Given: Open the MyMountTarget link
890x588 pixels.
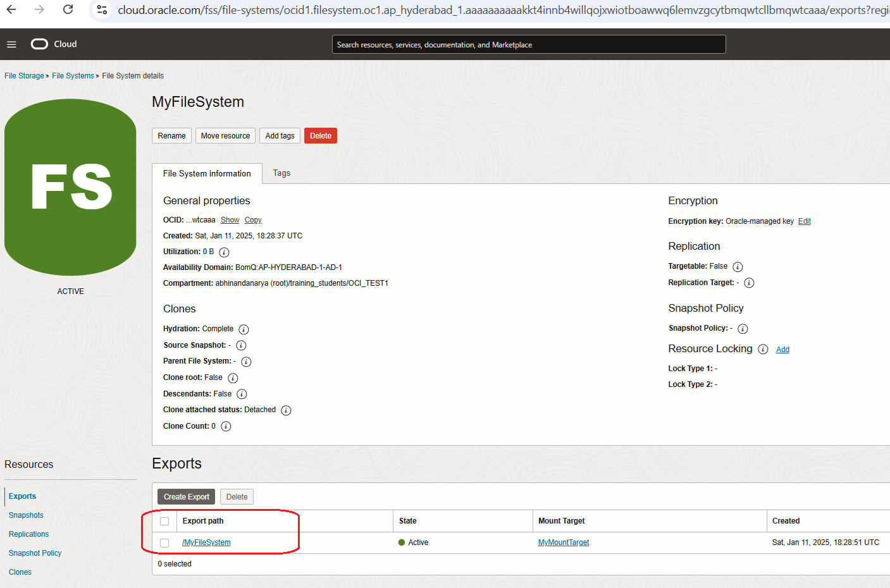Looking at the screenshot, I should 563,542.
